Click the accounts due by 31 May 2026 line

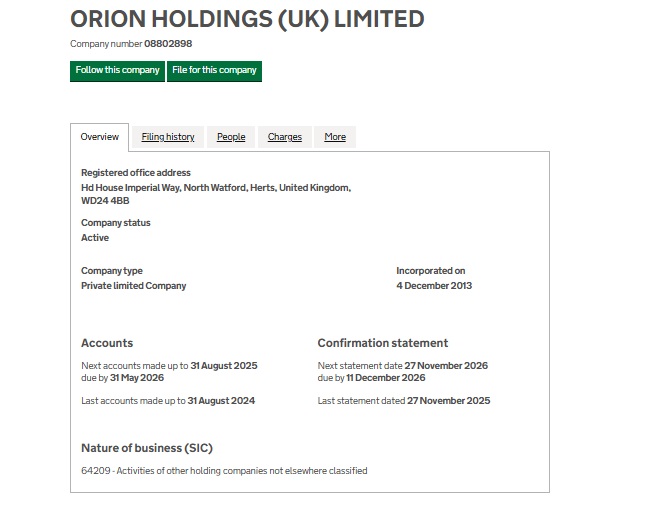tap(122, 378)
